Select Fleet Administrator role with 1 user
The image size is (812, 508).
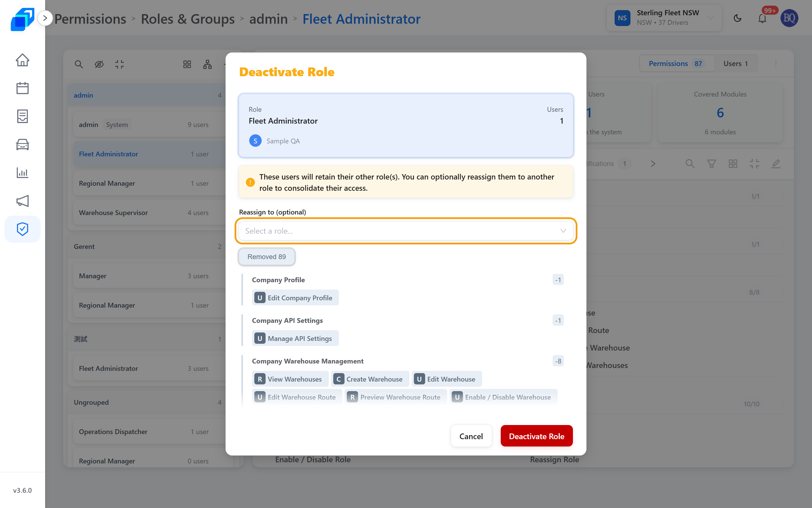click(x=150, y=154)
